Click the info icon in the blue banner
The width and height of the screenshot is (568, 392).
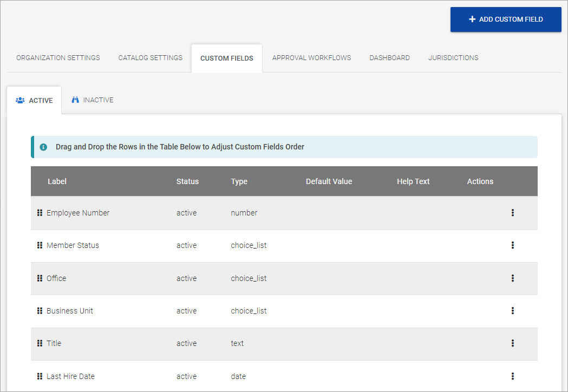click(43, 147)
